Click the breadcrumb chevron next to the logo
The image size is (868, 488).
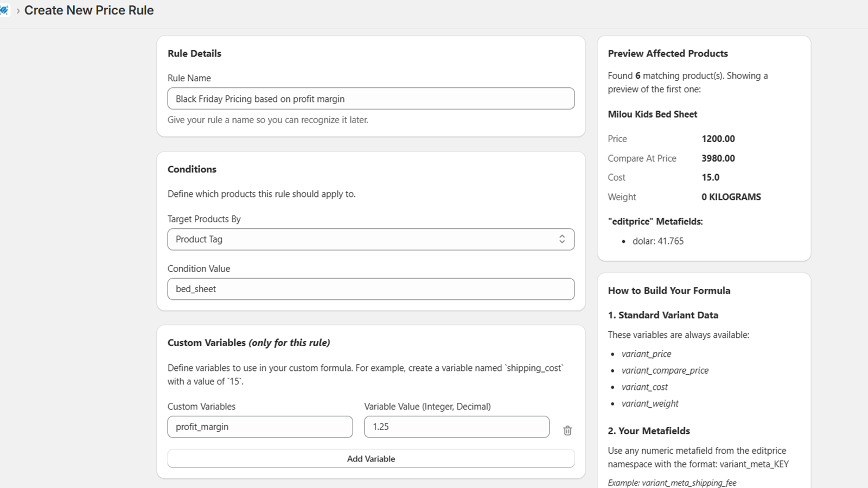(x=18, y=10)
